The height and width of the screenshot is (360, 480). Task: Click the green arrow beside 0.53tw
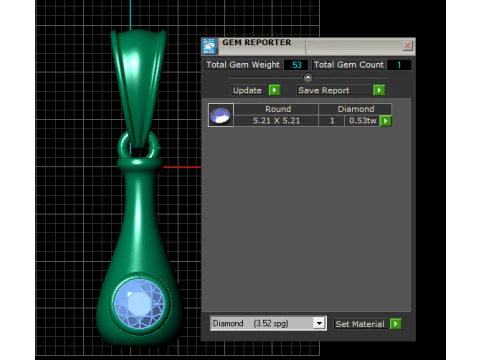[386, 121]
